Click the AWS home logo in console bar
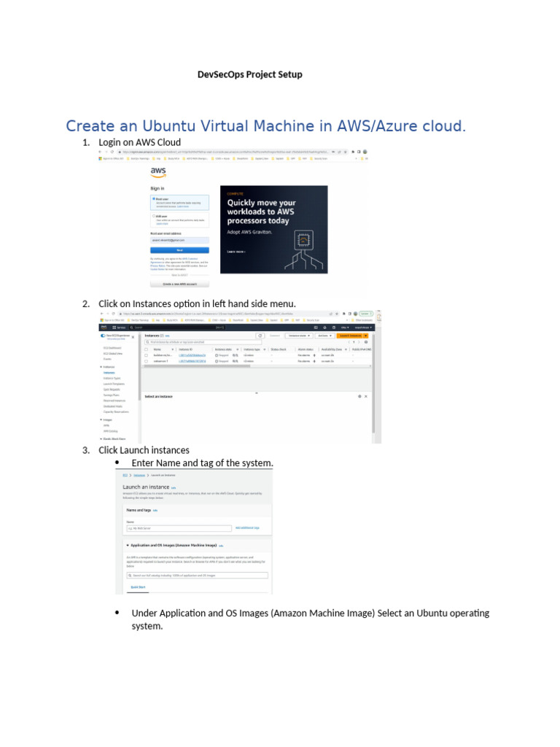Viewport: 560px width, 747px height. [104, 328]
